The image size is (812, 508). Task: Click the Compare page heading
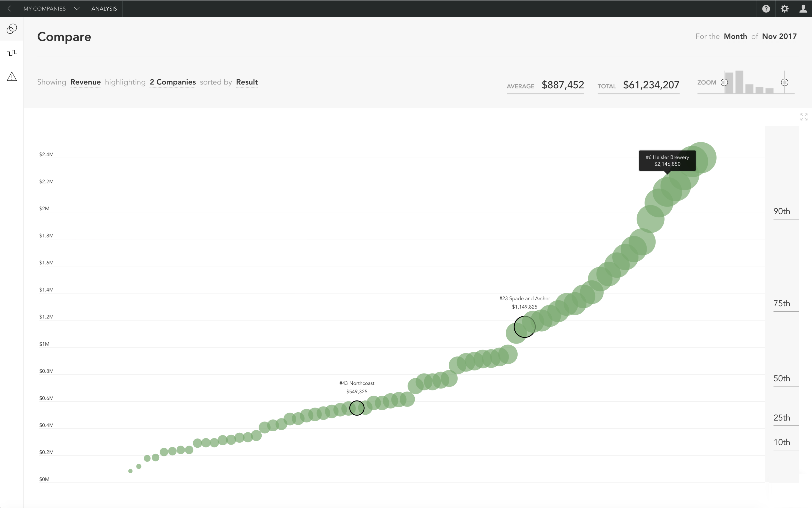tap(64, 37)
